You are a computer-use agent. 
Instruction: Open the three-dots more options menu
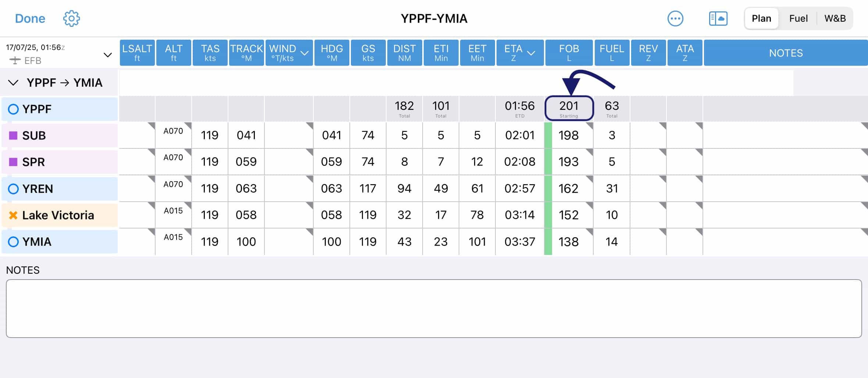point(675,18)
